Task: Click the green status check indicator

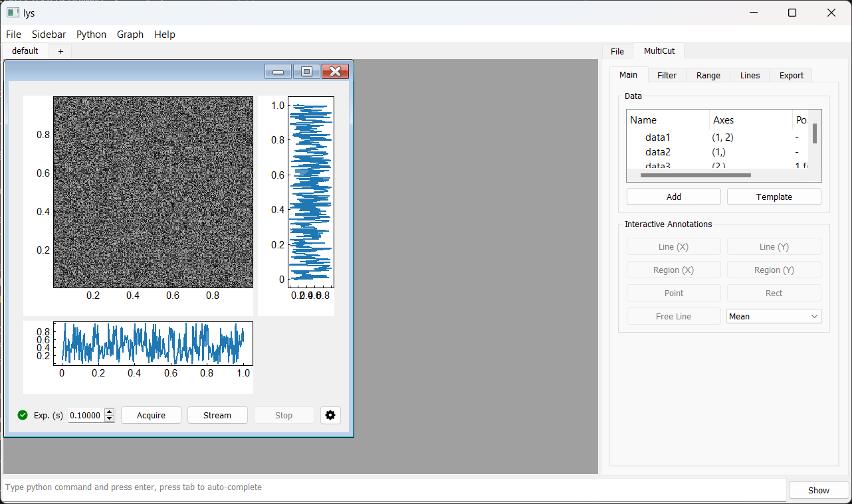Action: [x=23, y=416]
